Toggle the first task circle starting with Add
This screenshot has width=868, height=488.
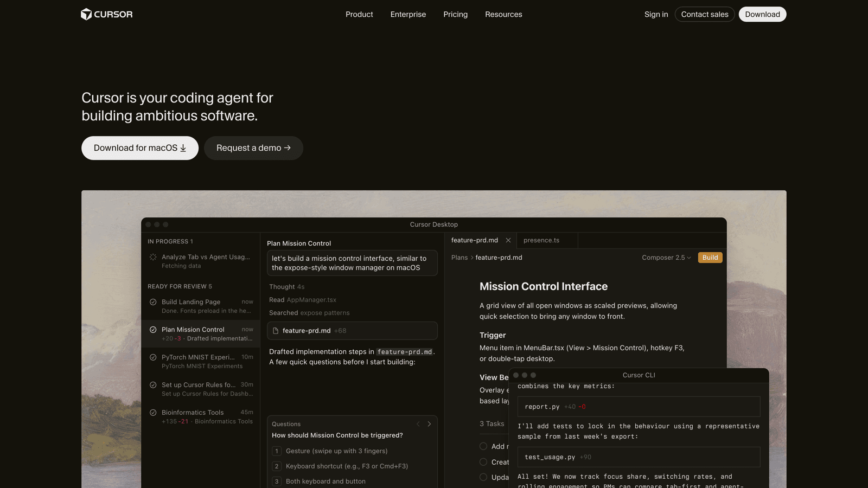[x=483, y=446]
